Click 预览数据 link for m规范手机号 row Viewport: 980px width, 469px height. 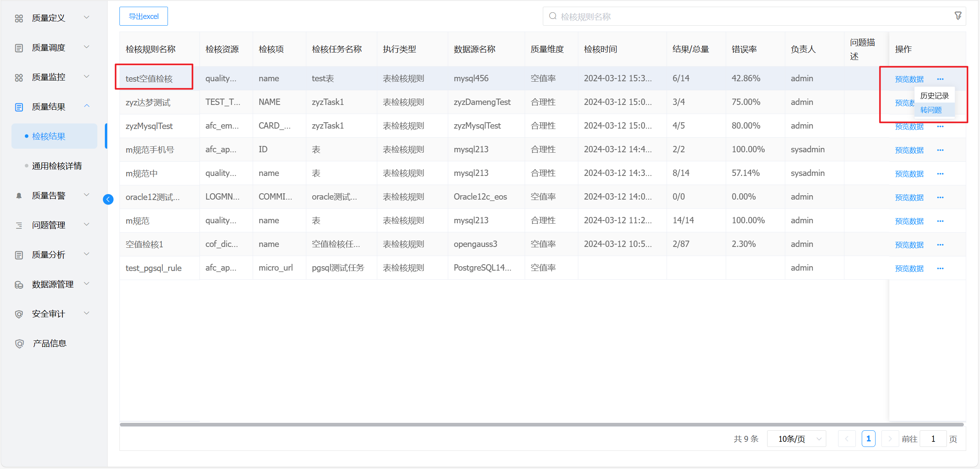coord(909,150)
